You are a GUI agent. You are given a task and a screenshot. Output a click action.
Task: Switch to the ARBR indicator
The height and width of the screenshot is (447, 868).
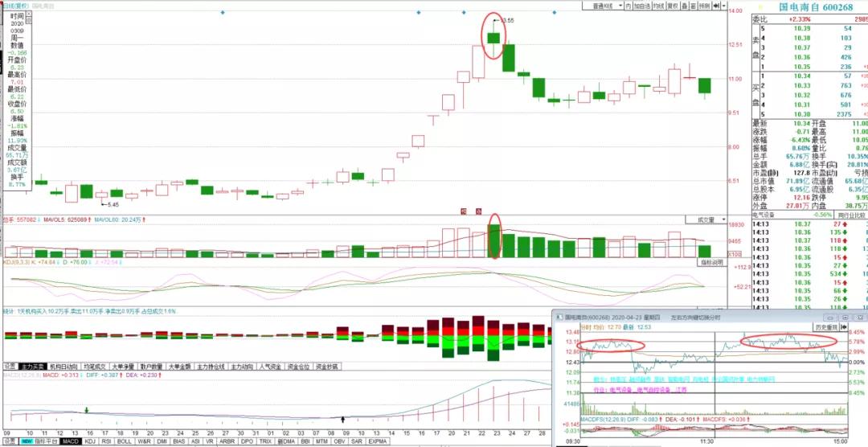tap(227, 441)
